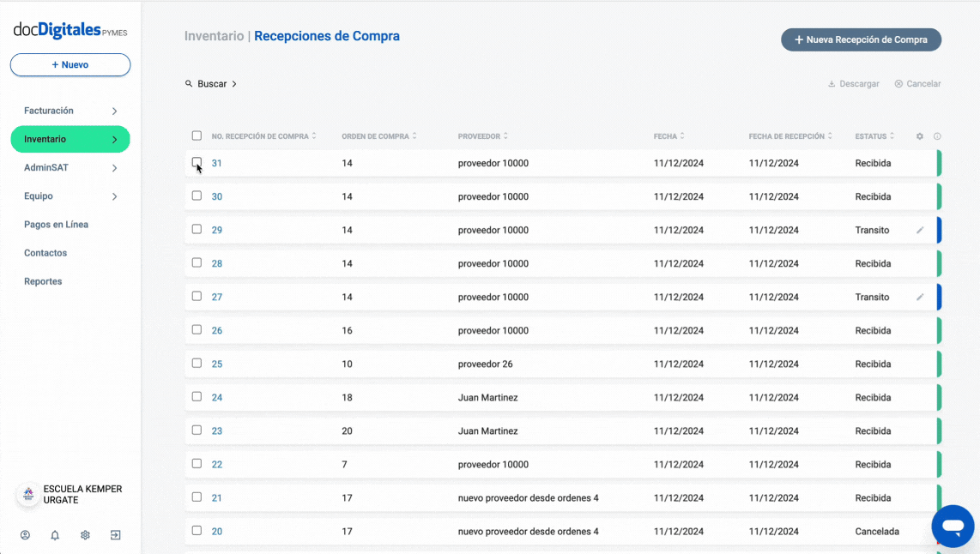
Task: Sort by Proveedor column
Action: [x=482, y=136]
